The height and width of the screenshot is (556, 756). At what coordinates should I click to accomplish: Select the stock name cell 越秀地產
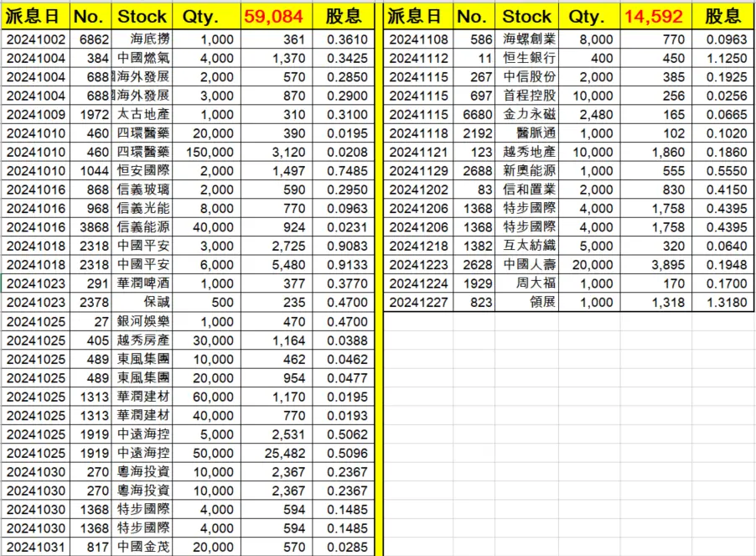[x=526, y=152]
